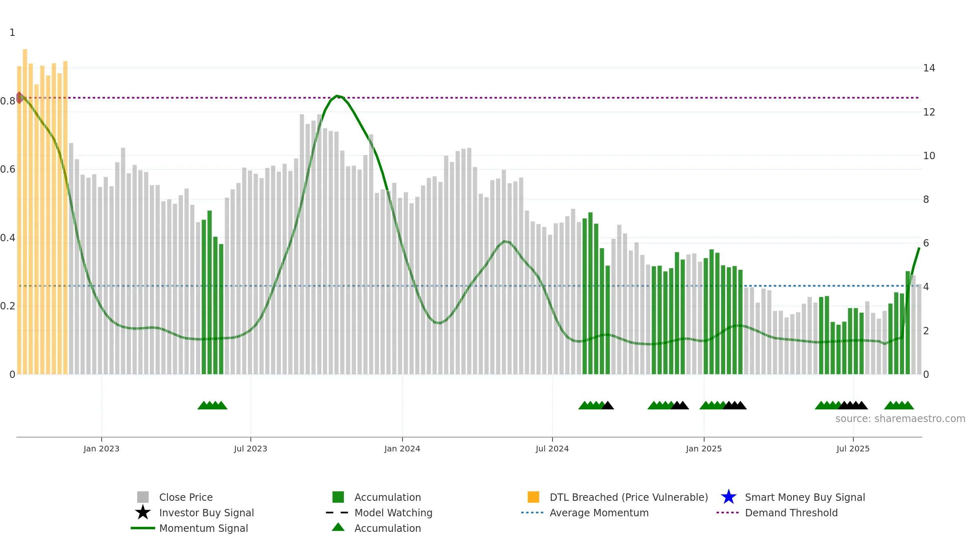Click the dotted purple Demand Threshold legend marker
Image resolution: width=980 pixels, height=551 pixels.
pyautogui.click(x=728, y=513)
